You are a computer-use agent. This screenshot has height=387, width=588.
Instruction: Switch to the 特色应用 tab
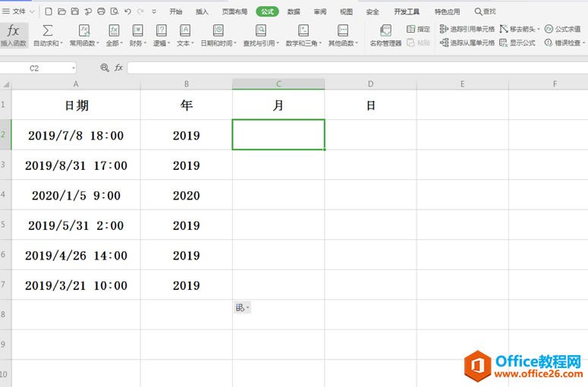point(447,11)
